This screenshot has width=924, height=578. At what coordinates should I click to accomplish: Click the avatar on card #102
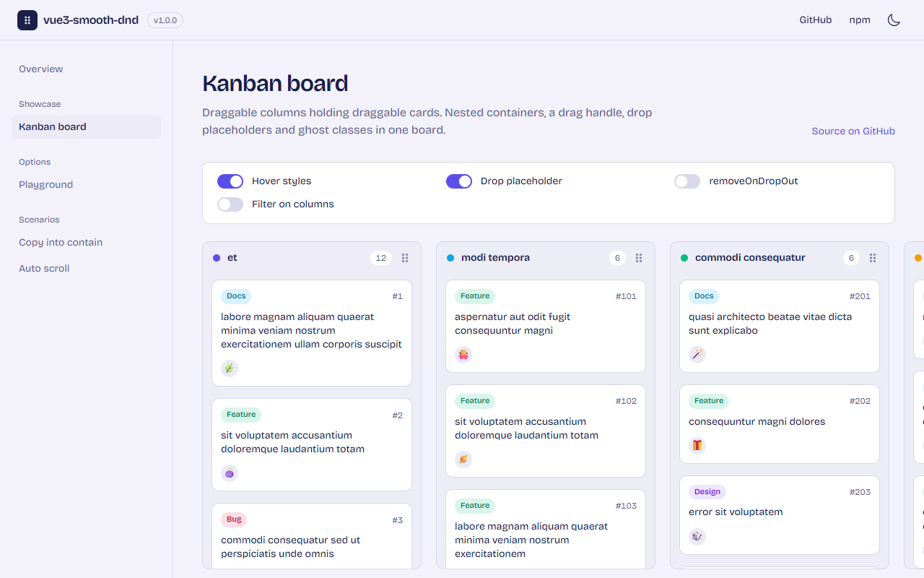463,460
